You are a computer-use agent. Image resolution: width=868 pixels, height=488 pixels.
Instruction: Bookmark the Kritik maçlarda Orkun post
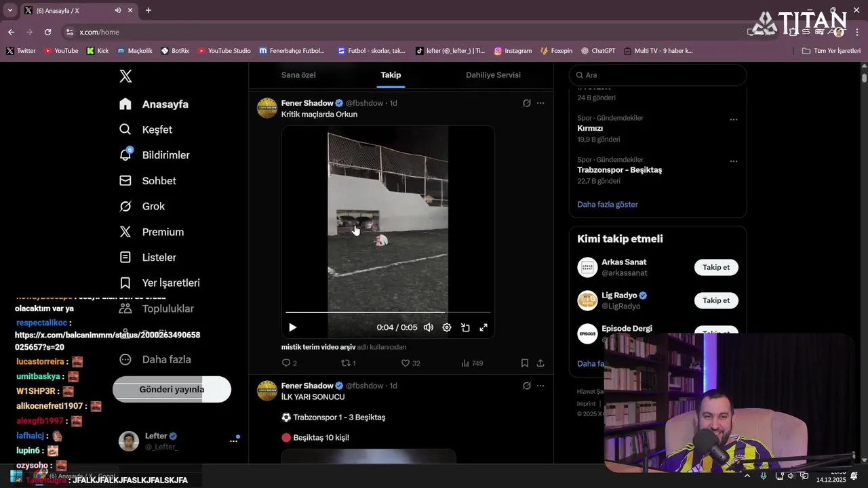[x=525, y=363]
